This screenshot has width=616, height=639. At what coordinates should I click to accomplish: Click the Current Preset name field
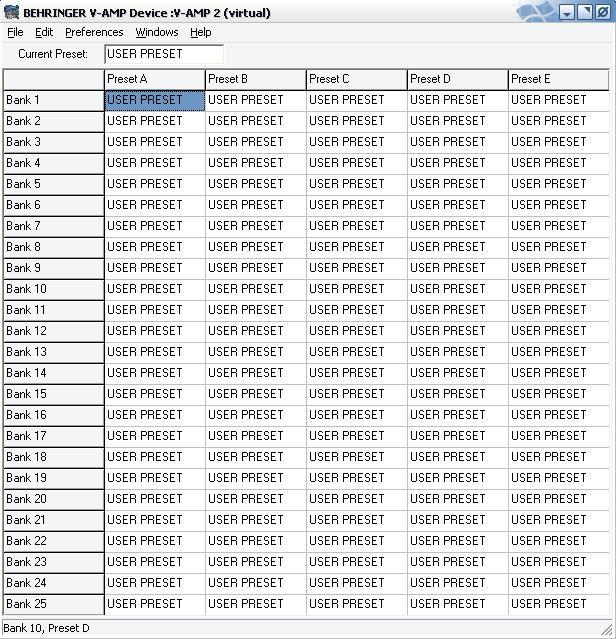pos(163,54)
